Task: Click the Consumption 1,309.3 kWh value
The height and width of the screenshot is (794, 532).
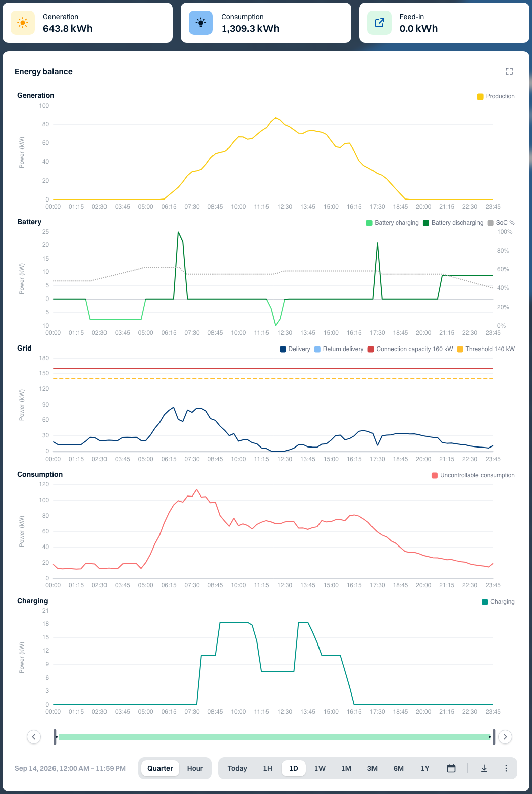Action: (250, 29)
